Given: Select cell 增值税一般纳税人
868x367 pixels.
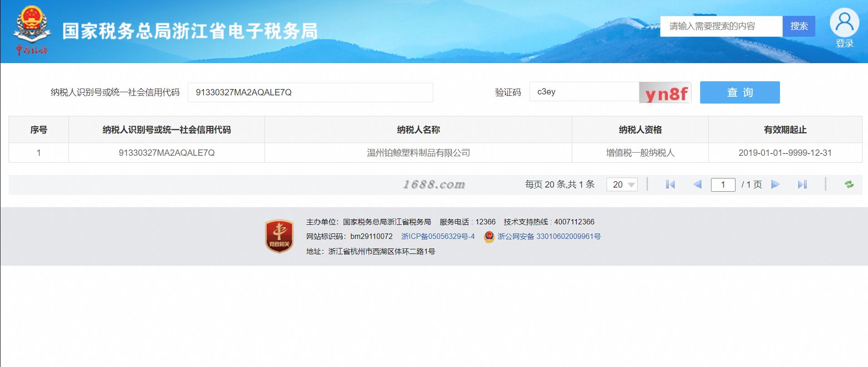Looking at the screenshot, I should (640, 153).
